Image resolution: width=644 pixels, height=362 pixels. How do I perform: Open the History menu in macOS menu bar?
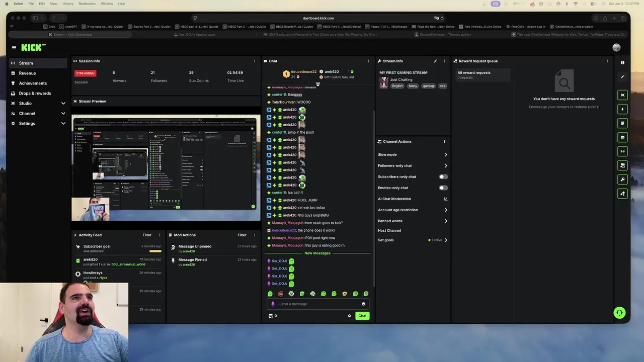click(68, 4)
